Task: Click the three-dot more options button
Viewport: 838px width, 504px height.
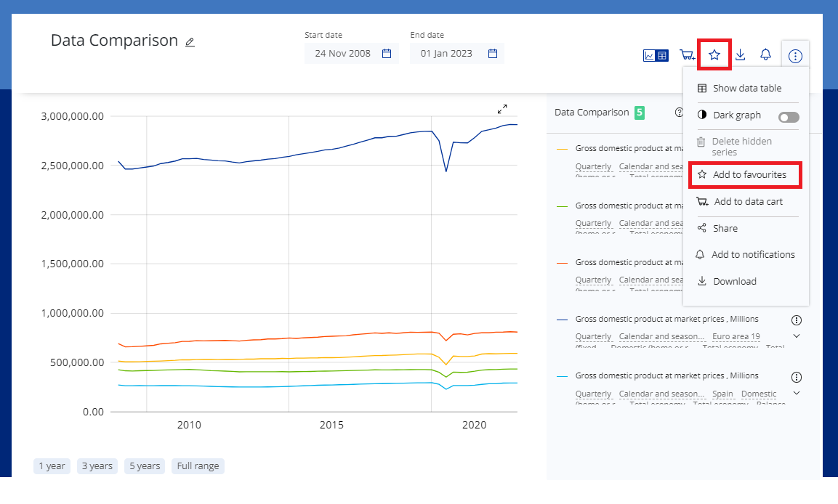Action: pyautogui.click(x=795, y=56)
